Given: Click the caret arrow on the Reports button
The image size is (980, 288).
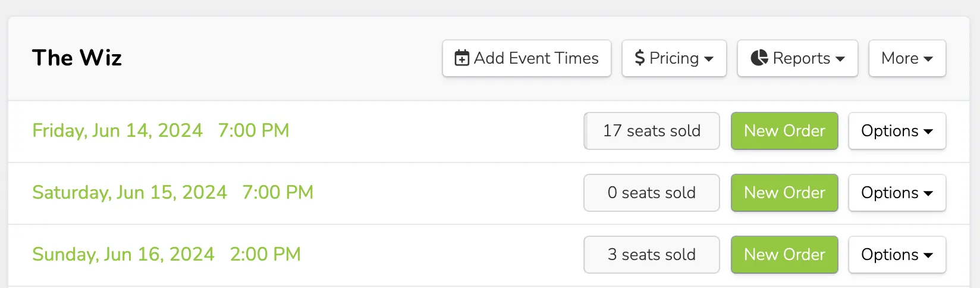Looking at the screenshot, I should click(840, 59).
